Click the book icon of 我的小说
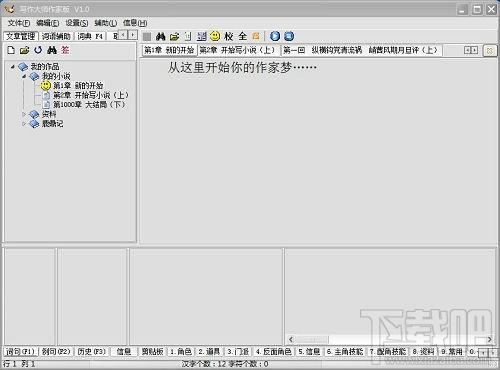 point(34,76)
